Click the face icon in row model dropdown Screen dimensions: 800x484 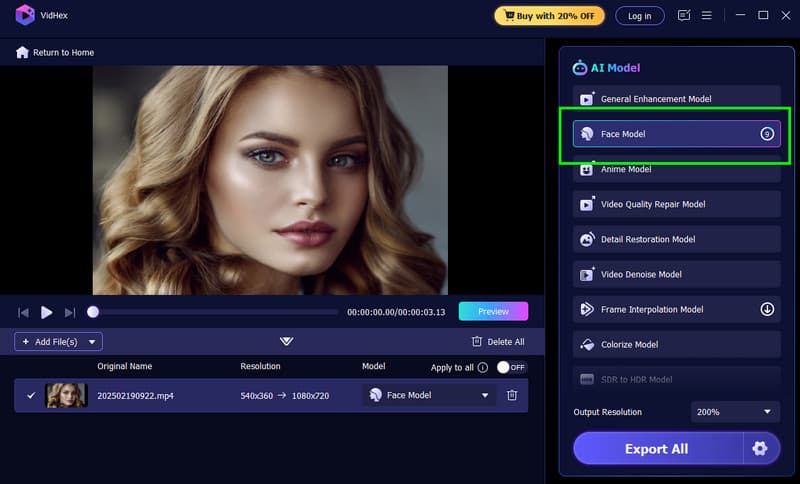click(x=376, y=395)
